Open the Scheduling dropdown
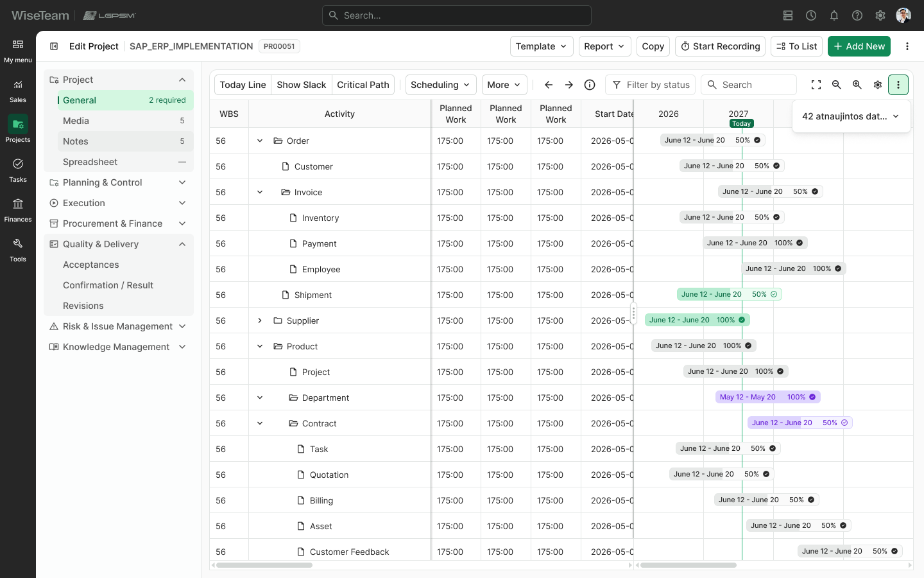 coord(441,85)
